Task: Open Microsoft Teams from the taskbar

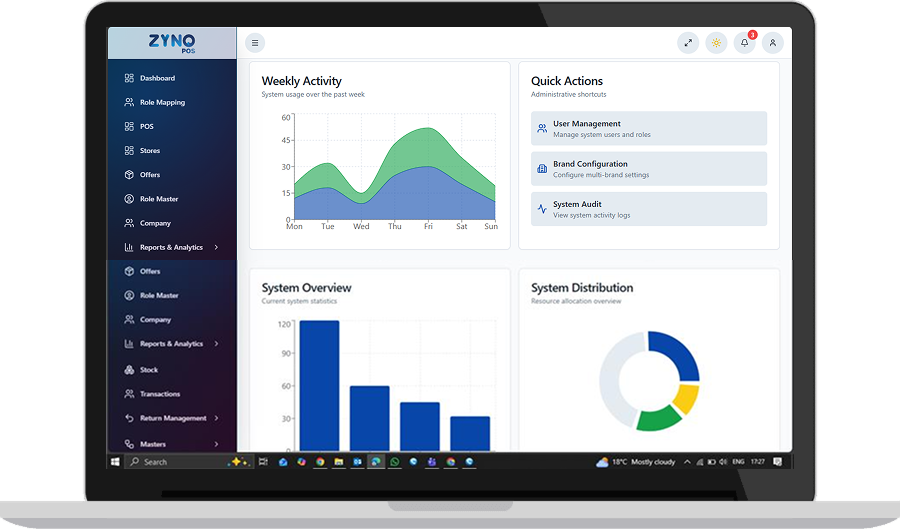Action: click(432, 462)
